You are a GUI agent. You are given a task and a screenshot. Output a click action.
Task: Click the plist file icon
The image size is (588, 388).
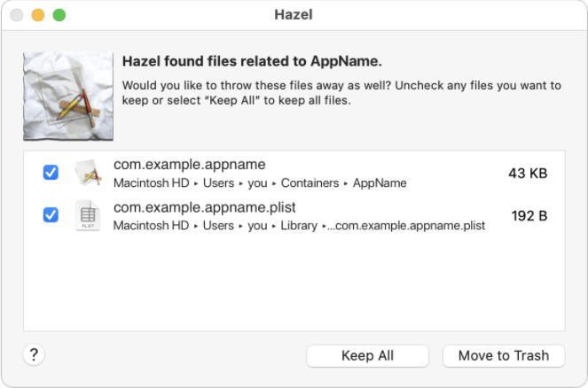(x=88, y=215)
